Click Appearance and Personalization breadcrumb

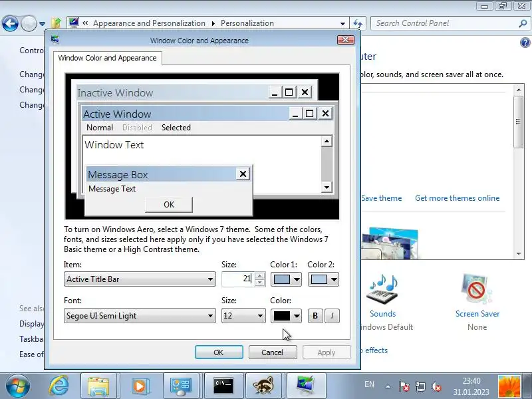click(x=149, y=23)
